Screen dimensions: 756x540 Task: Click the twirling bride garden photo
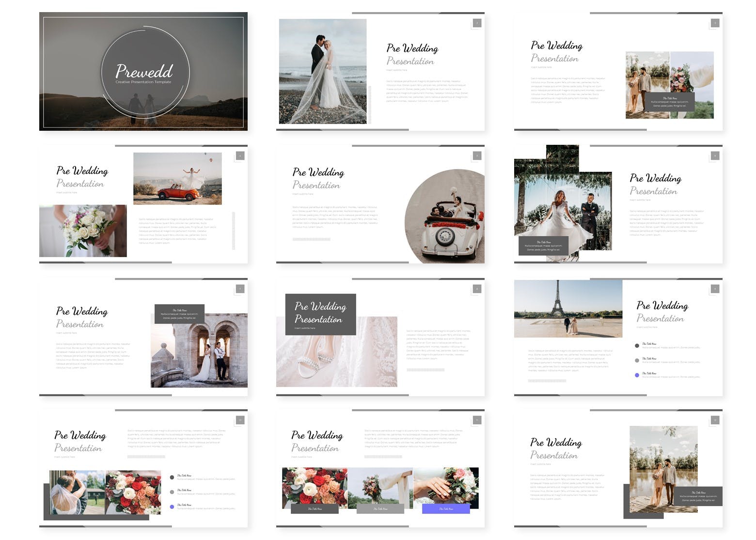tap(562, 203)
